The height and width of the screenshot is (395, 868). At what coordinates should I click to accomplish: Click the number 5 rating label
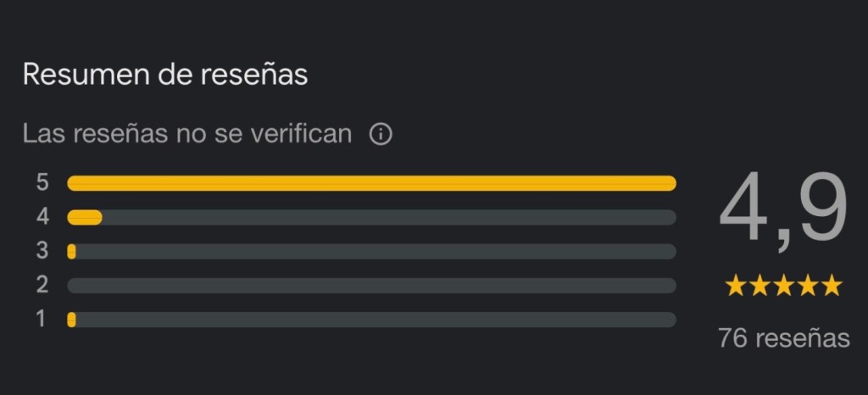(42, 183)
